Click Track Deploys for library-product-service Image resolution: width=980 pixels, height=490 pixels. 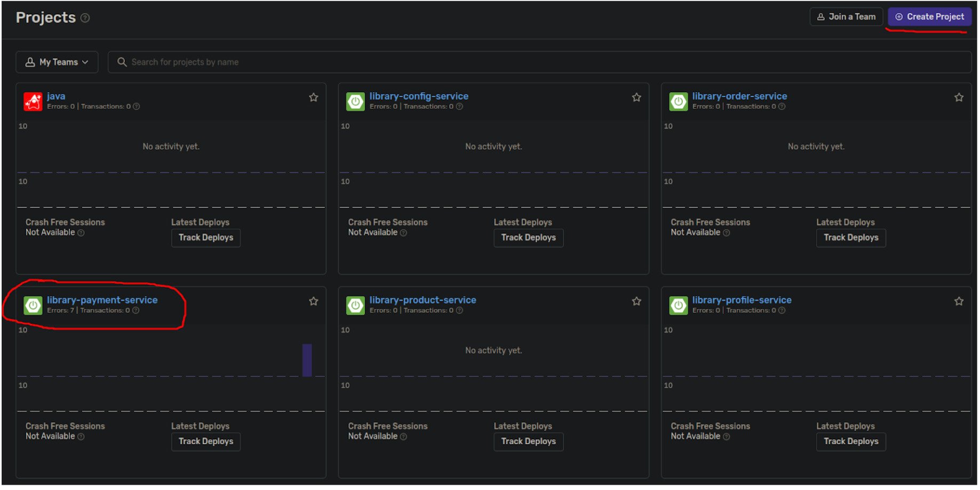click(x=529, y=441)
